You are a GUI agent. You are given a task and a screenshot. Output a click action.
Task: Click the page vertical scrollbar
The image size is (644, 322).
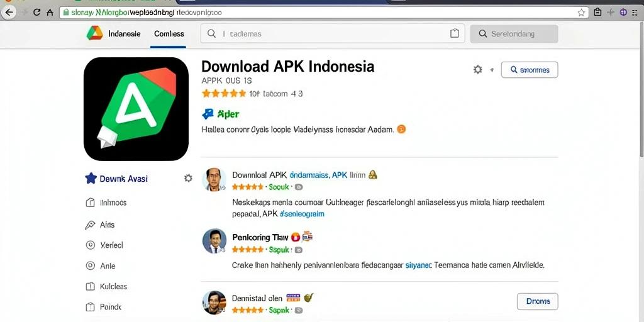tap(641, 91)
